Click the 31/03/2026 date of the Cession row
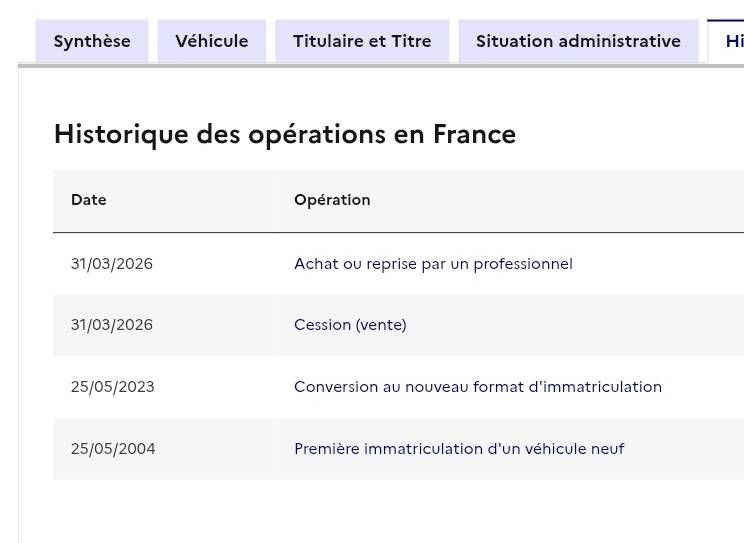744x543 pixels. [112, 325]
